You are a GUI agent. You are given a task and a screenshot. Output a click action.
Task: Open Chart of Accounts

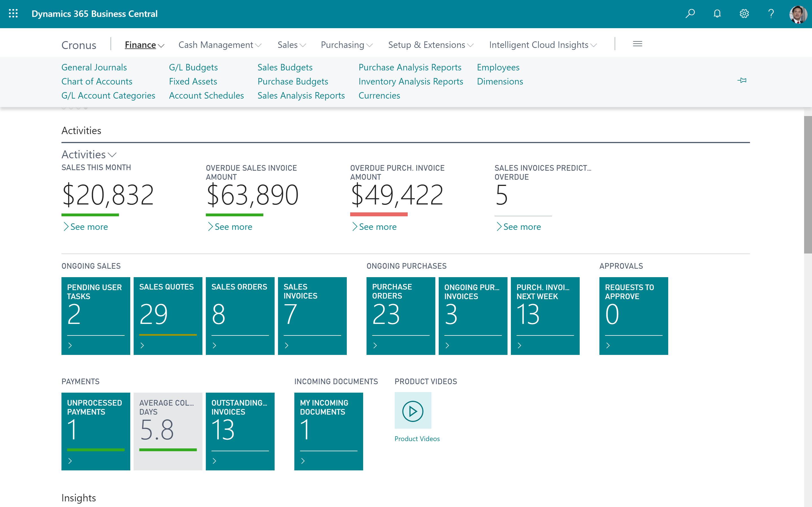pos(97,81)
